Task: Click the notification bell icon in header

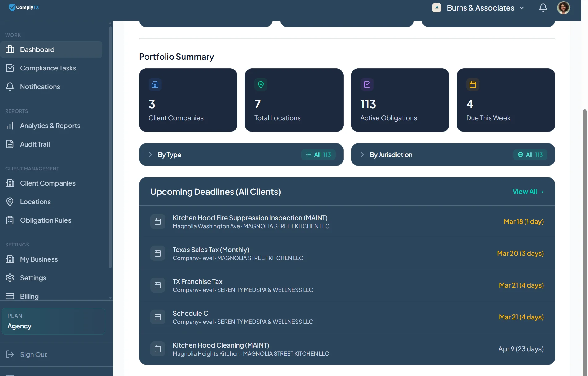Action: pos(543,8)
